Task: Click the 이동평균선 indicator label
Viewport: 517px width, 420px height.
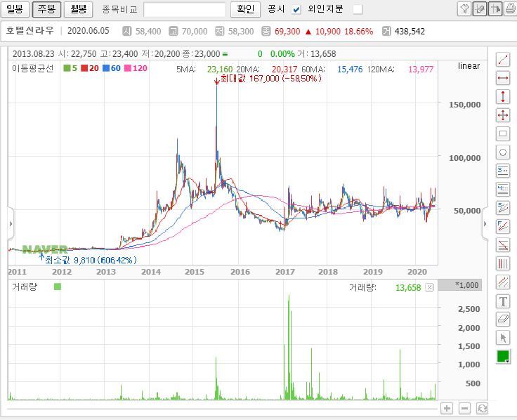Action: coord(32,68)
